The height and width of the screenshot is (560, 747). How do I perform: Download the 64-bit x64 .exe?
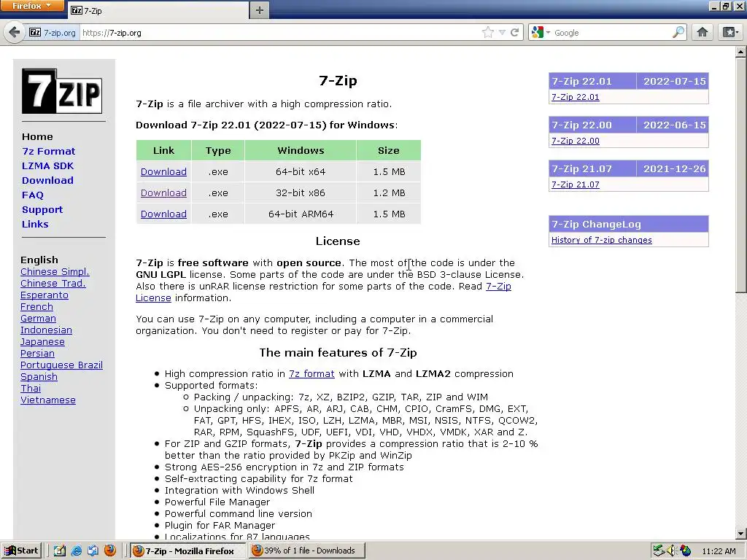click(x=163, y=171)
